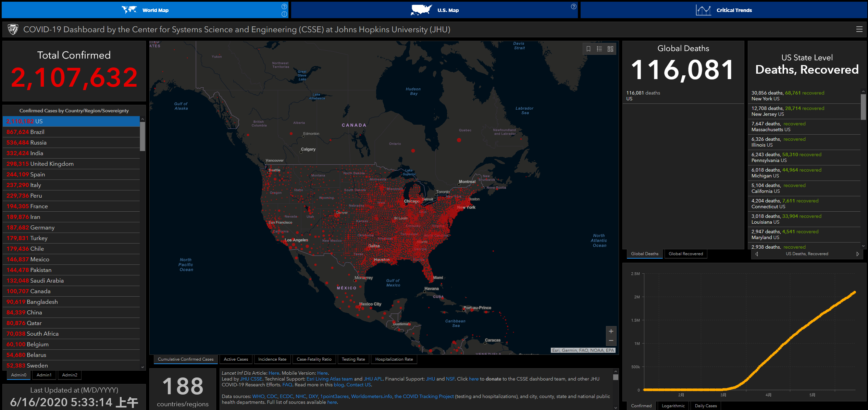This screenshot has width=868, height=410.
Task: Click the info icon on World Map tab
Action: 284,14
